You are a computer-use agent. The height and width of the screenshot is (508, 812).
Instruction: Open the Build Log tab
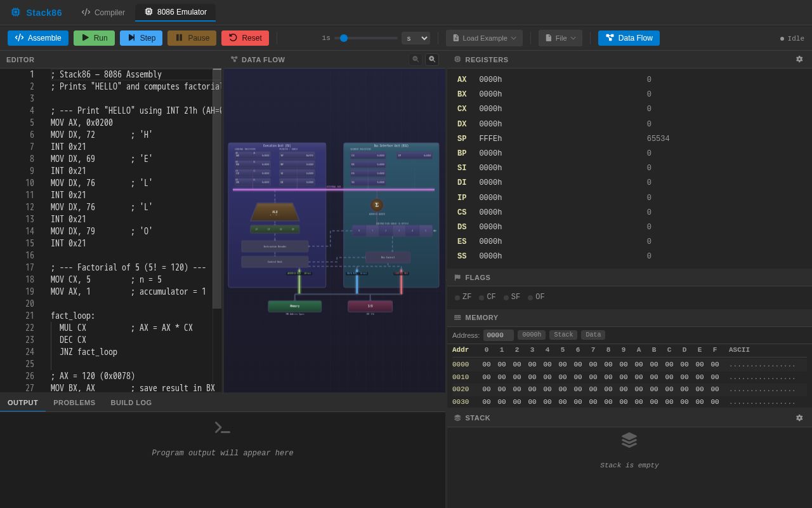pos(131,403)
